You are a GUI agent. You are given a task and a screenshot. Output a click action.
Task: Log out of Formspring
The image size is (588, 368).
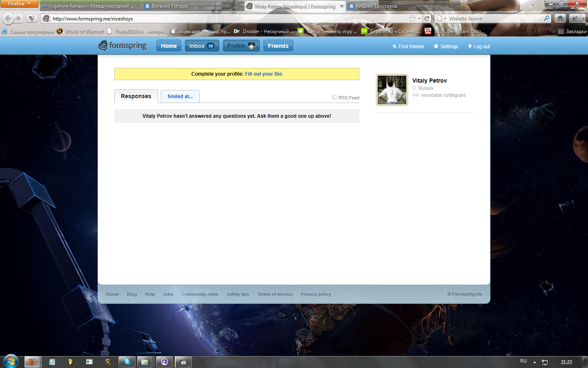coord(479,47)
